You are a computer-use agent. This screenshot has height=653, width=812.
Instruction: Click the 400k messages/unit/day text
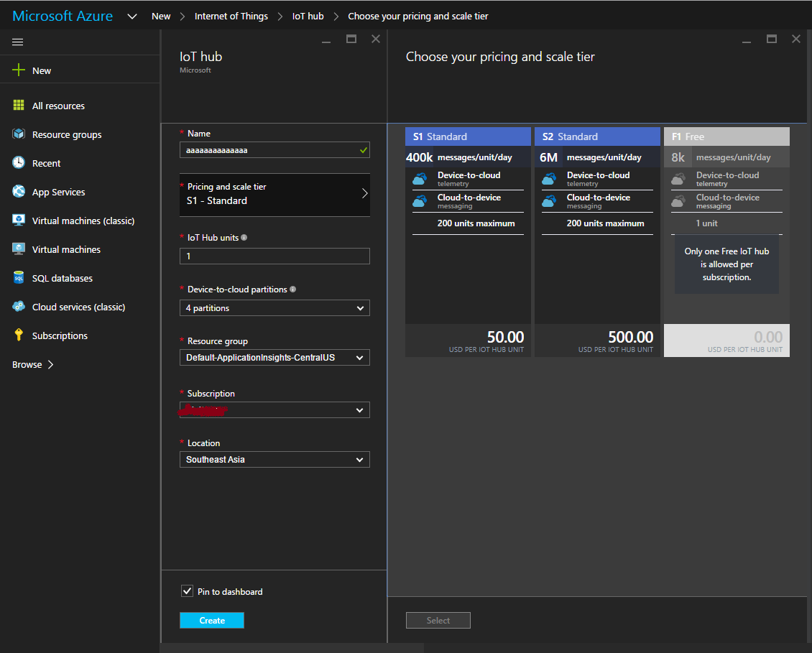(459, 157)
